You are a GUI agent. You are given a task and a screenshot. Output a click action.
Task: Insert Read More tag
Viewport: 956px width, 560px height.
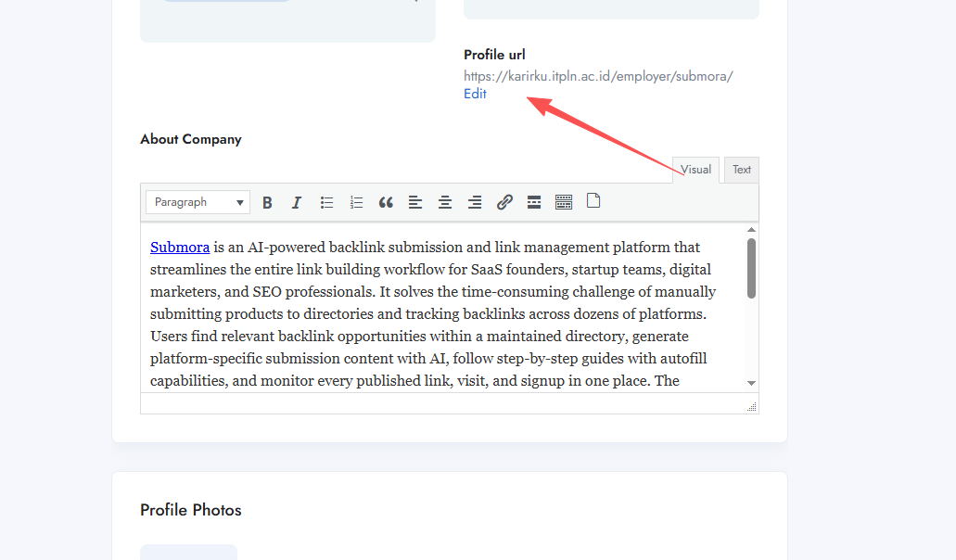click(x=534, y=202)
